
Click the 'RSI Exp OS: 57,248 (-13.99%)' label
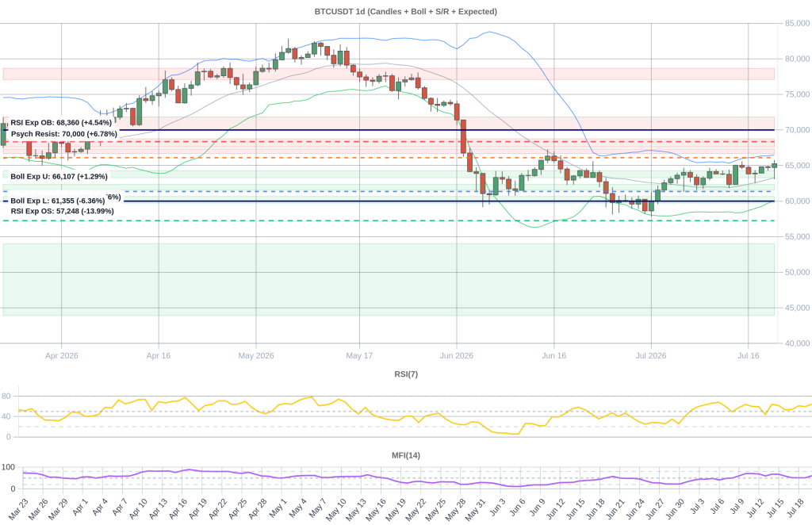pyautogui.click(x=62, y=211)
